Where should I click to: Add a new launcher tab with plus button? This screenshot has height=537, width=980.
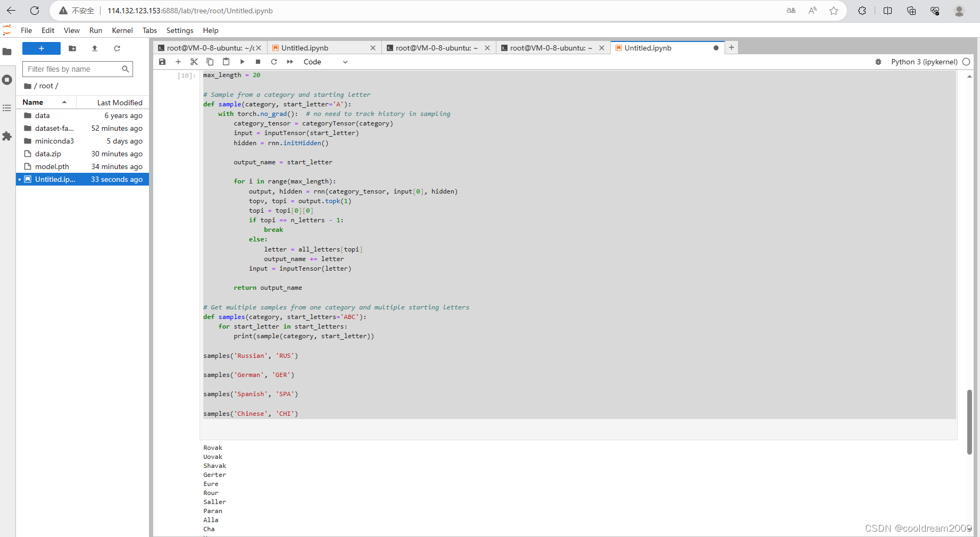732,47
